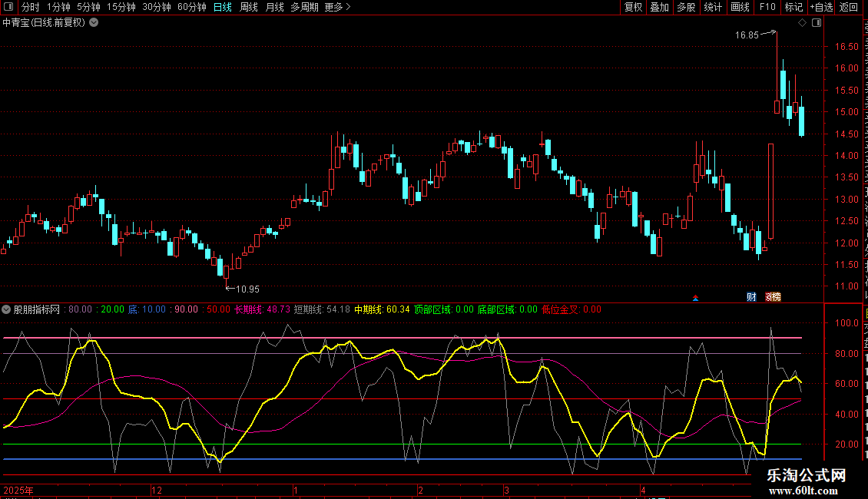Click the 长期线: 48.73 indicator value
The height and width of the screenshot is (499, 868).
(x=262, y=310)
